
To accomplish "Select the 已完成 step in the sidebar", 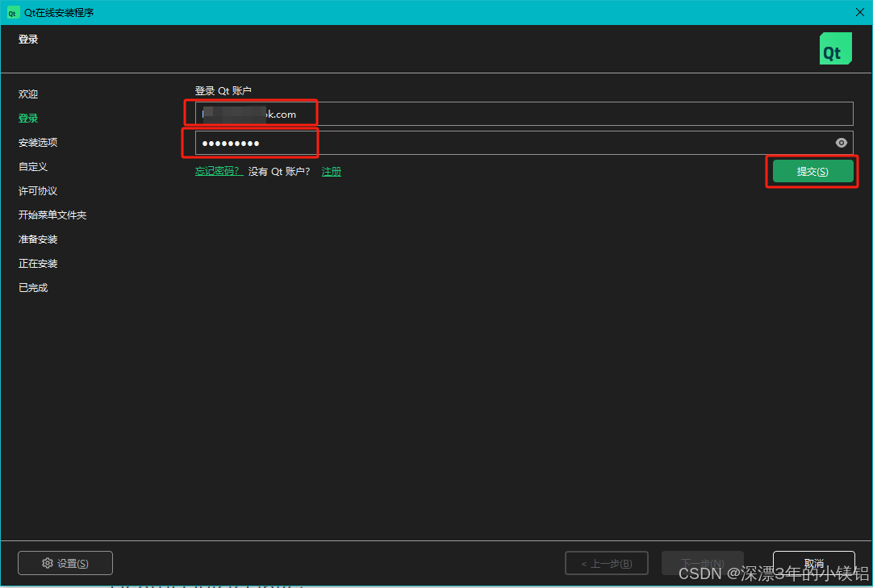I will tap(33, 288).
